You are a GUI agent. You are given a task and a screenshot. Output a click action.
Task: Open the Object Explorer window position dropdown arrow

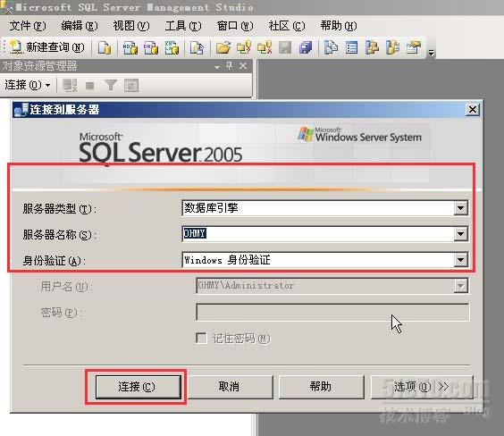click(x=217, y=67)
